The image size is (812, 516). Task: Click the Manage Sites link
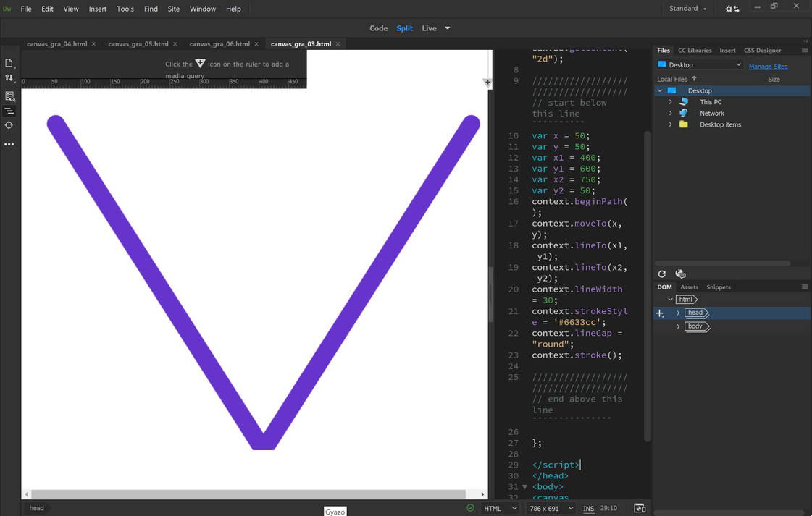point(768,67)
